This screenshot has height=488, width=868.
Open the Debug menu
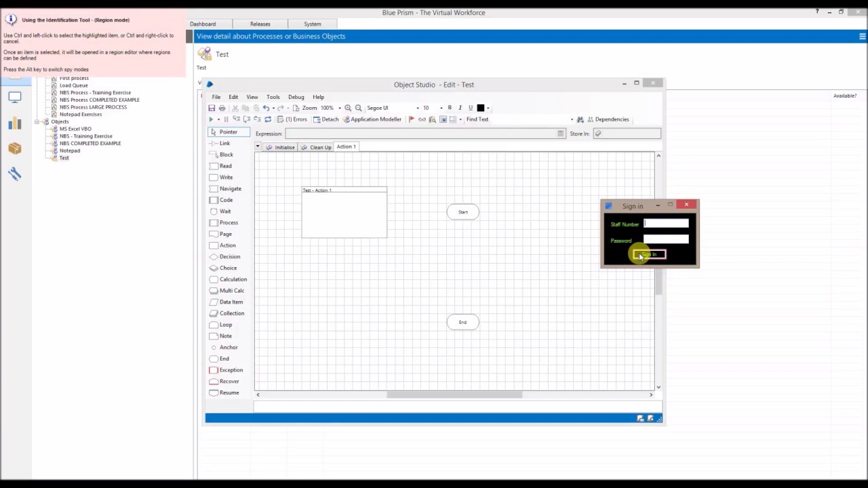click(x=296, y=97)
